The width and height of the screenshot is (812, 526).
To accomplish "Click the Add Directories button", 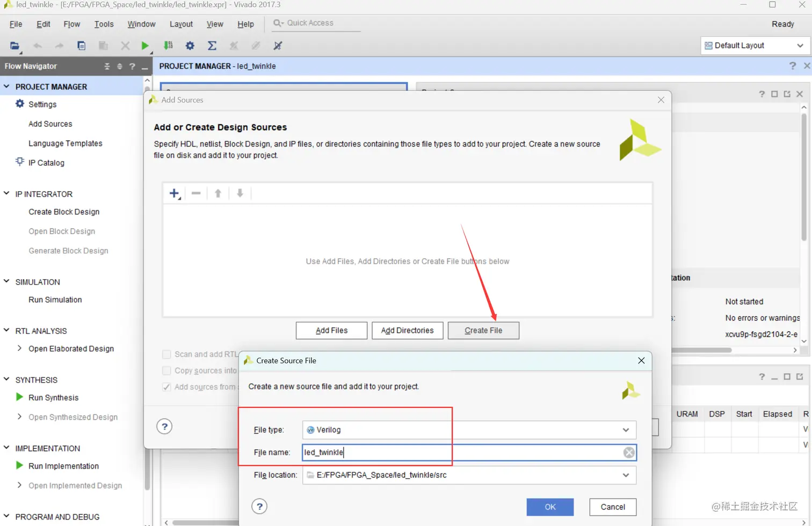I will (408, 331).
